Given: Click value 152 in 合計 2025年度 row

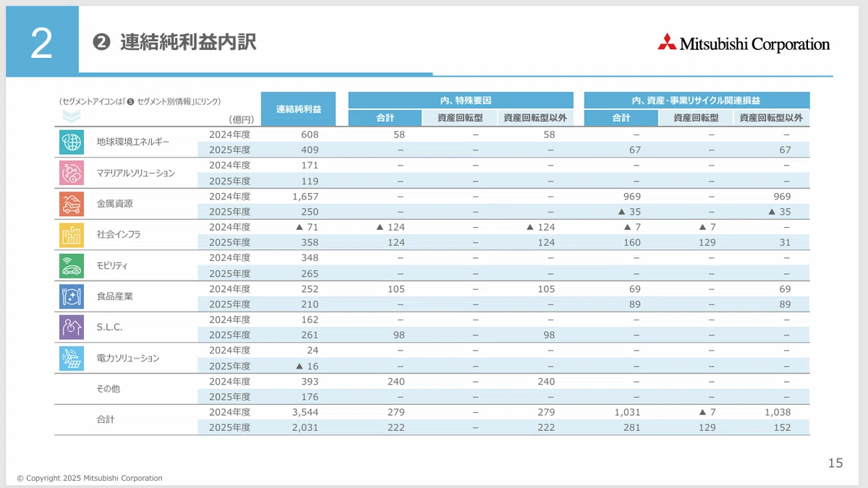Looking at the screenshot, I should pyautogui.click(x=782, y=428).
